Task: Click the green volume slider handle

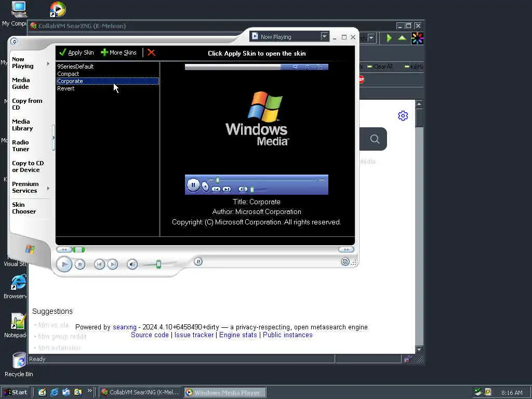Action: (158, 264)
